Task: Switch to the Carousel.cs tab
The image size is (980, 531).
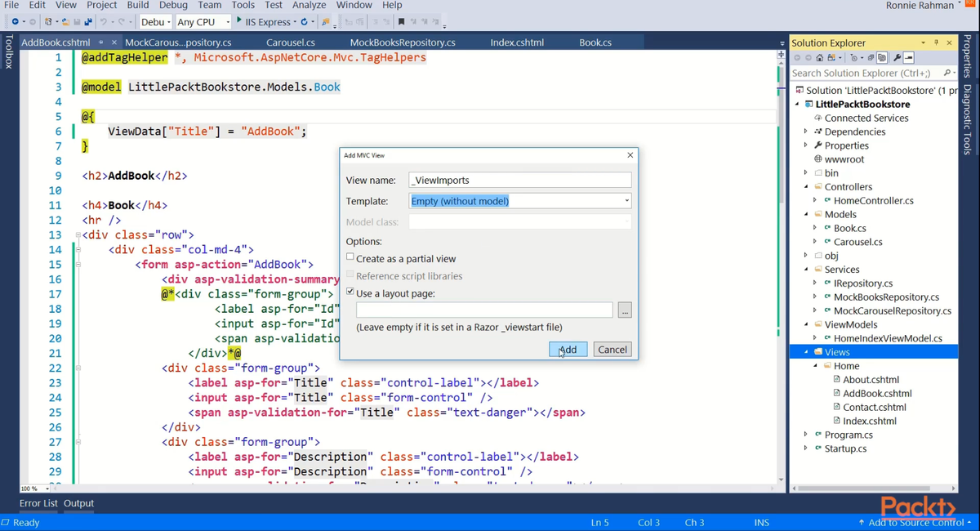Action: click(x=290, y=42)
